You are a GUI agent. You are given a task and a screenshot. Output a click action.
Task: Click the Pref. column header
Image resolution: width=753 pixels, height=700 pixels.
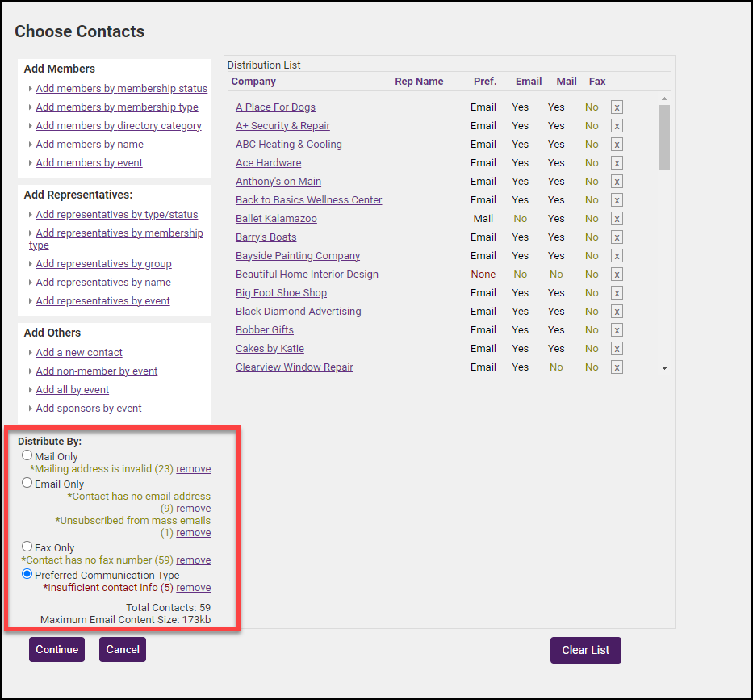point(485,82)
